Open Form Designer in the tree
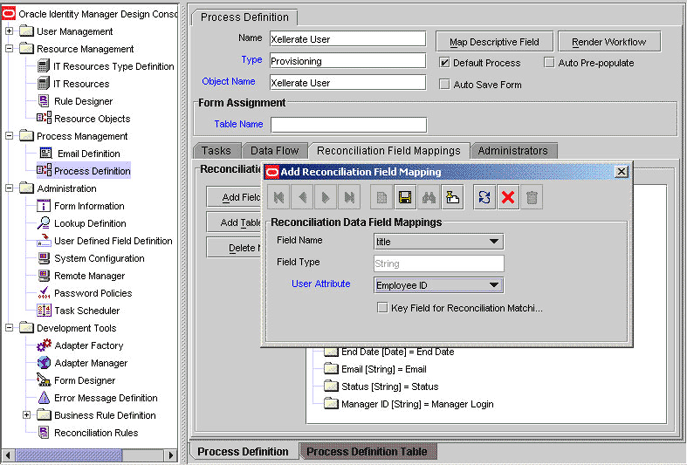The height and width of the screenshot is (465, 687). pos(76,381)
